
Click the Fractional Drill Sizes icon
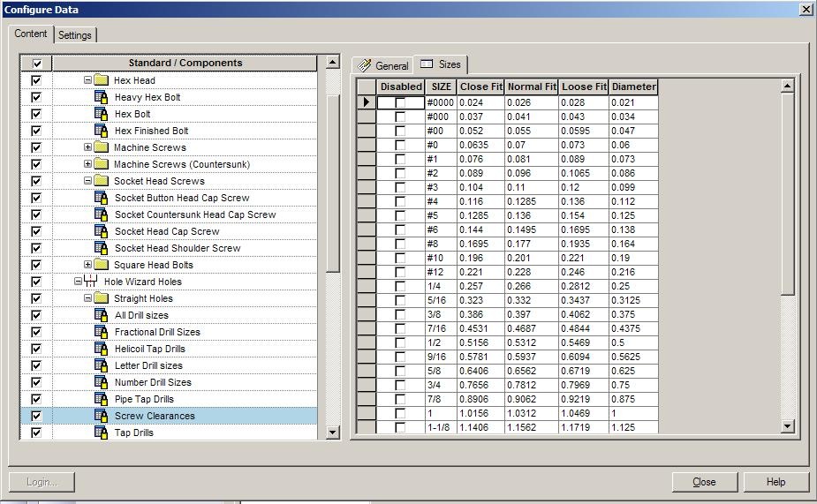tap(101, 332)
